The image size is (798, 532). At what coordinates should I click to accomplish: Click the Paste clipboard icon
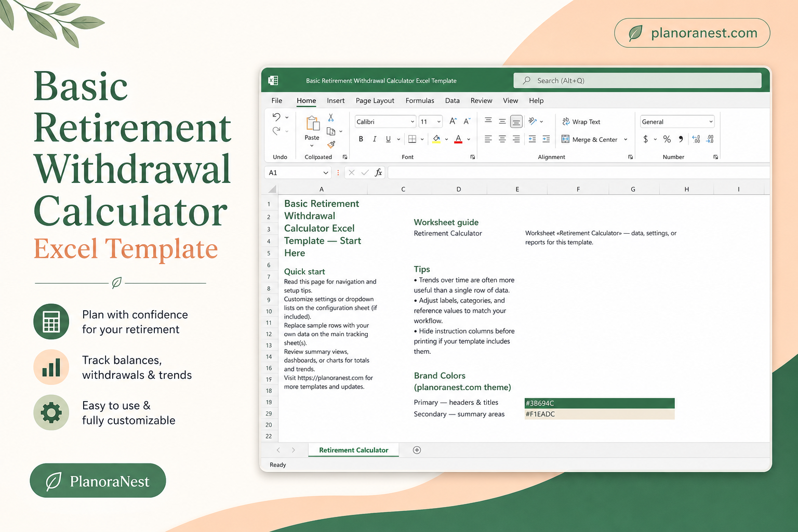pos(312,124)
